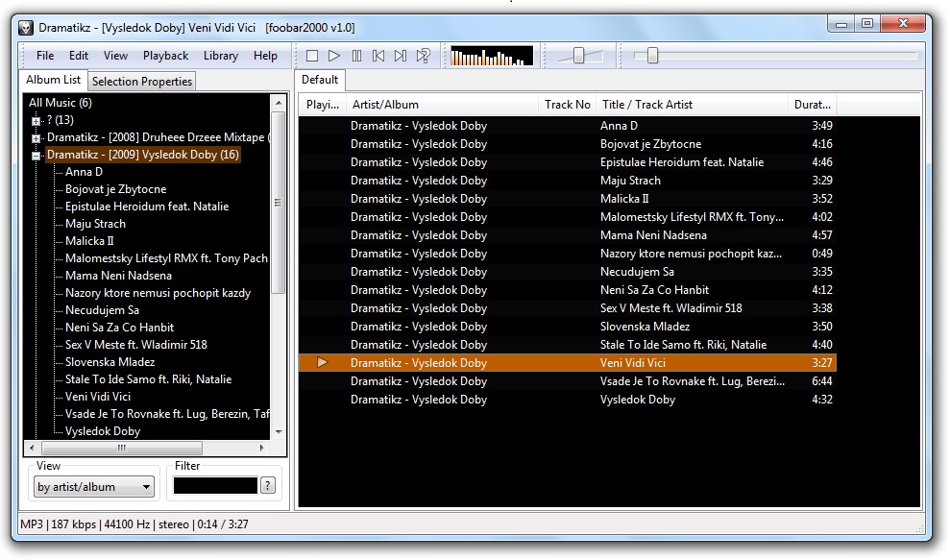This screenshot has height=560, width=950.
Task: Click the seek bar thumb
Action: click(x=652, y=56)
